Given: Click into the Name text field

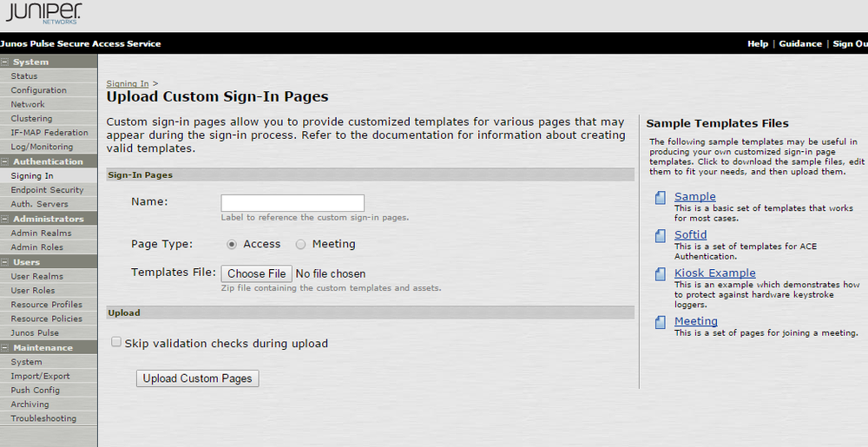Looking at the screenshot, I should pos(292,203).
